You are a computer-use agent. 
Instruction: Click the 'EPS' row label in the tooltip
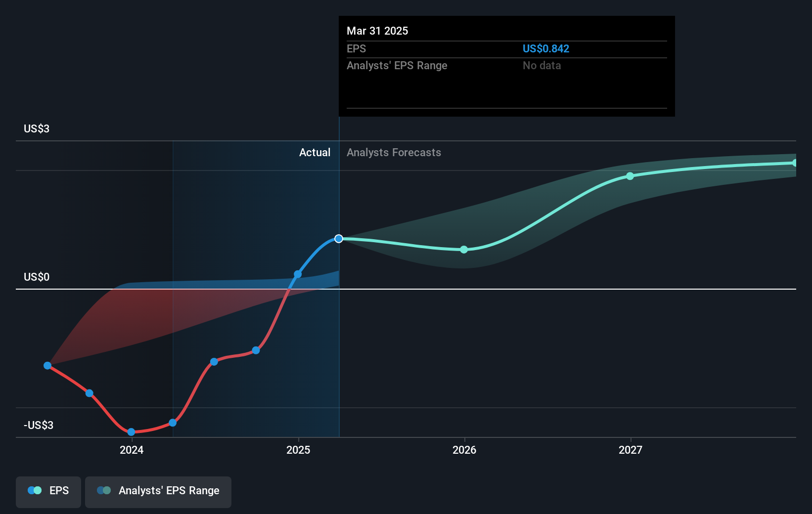click(x=356, y=48)
